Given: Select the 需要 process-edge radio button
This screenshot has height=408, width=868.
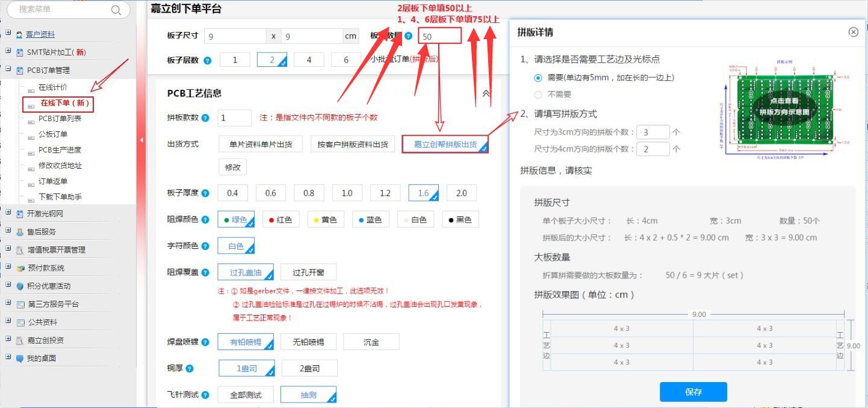Looking at the screenshot, I should tap(538, 78).
